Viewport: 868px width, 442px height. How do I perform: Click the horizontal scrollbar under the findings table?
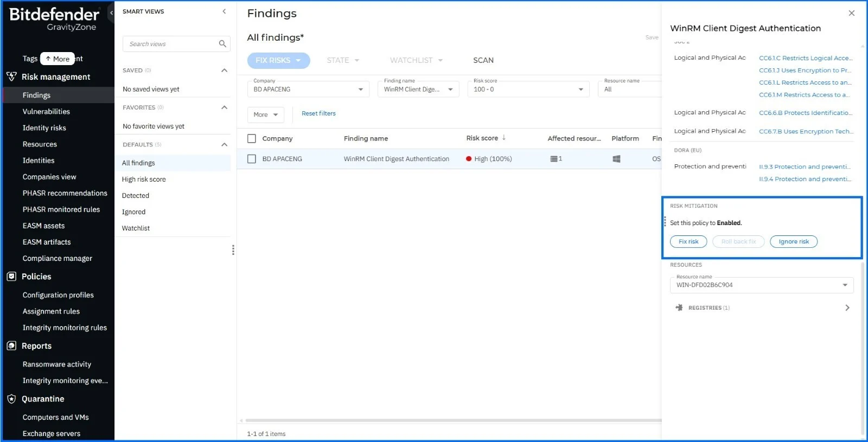[x=450, y=420]
